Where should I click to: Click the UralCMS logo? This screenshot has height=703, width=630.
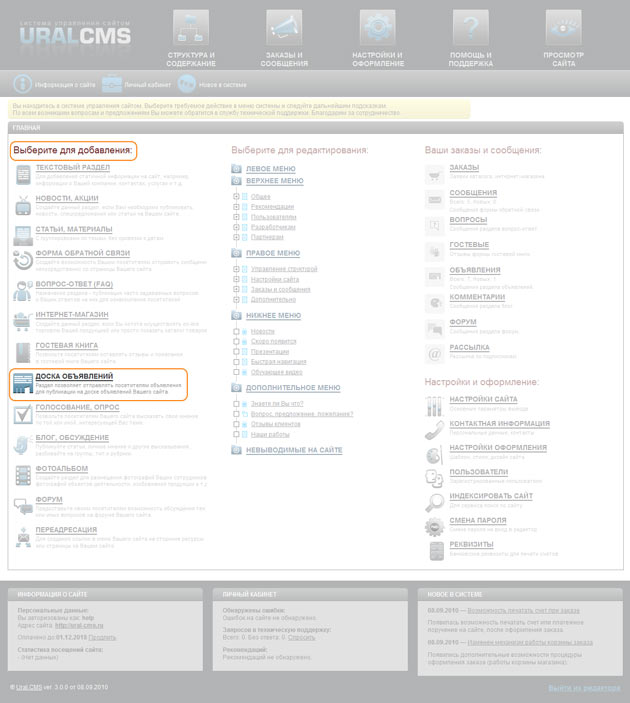(x=70, y=38)
